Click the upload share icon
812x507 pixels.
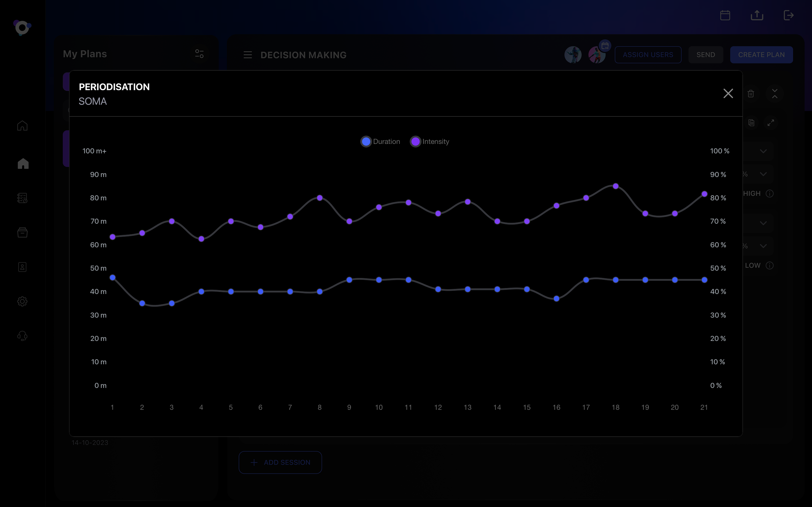point(757,15)
